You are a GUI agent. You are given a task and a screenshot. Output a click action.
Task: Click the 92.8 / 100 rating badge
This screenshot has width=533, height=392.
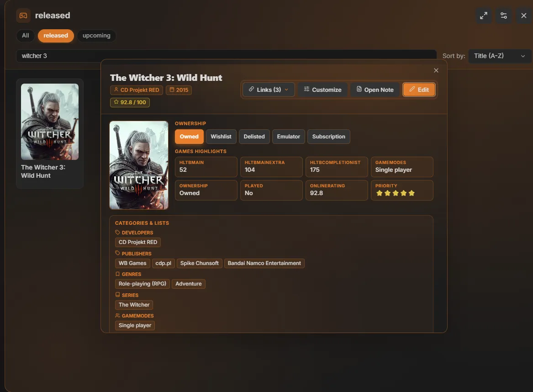[x=130, y=102]
